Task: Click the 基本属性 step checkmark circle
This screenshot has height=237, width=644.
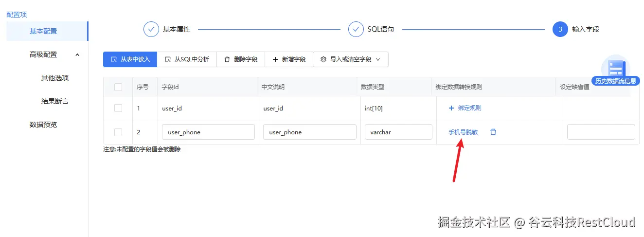Action: (151, 29)
